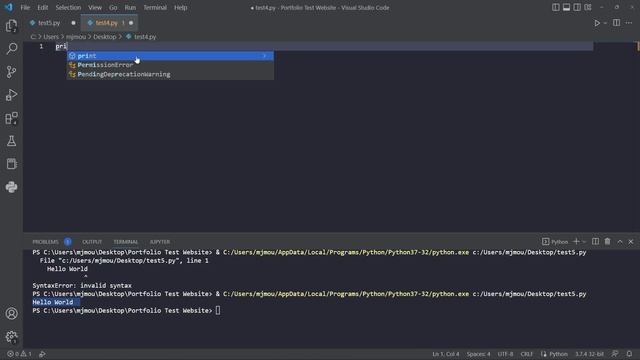Go to line via Ln 1, Col 4
Image resolution: width=640 pixels, height=360 pixels.
pos(445,354)
